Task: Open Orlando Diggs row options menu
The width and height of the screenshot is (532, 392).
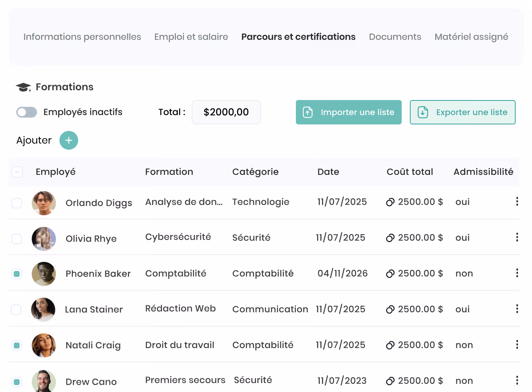Action: pos(517,202)
